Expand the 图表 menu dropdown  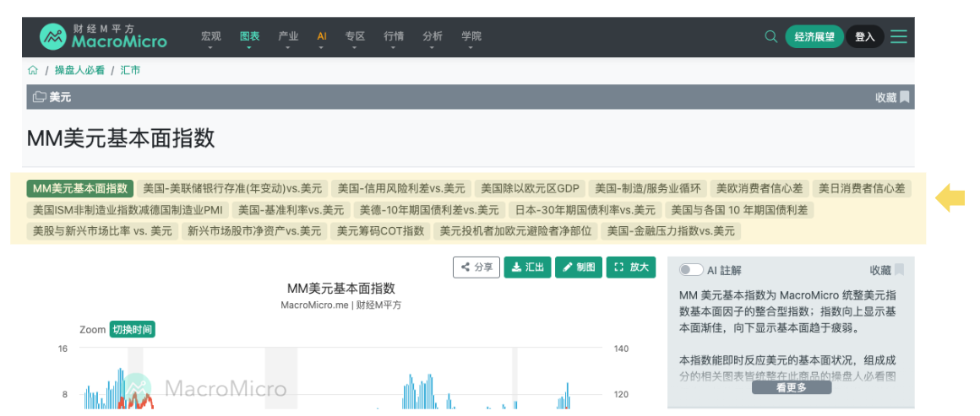[249, 40]
